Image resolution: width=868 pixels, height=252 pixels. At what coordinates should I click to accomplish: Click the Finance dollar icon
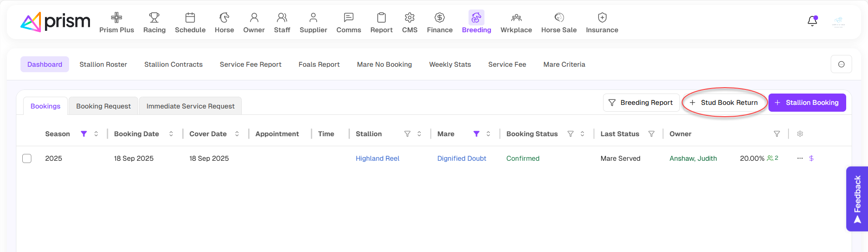tap(439, 18)
